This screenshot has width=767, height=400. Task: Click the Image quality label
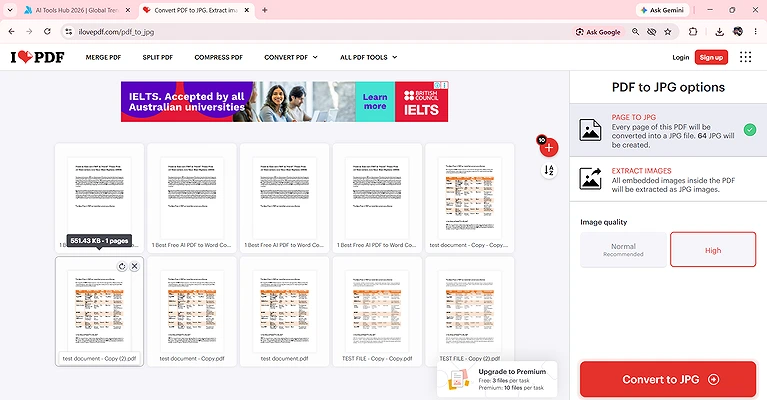[x=604, y=222]
